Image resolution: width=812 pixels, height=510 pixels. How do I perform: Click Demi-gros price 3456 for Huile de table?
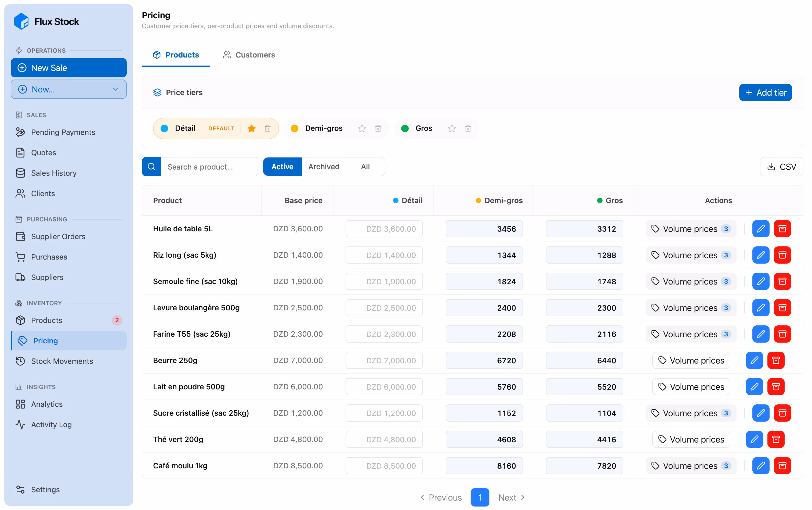pyautogui.click(x=484, y=229)
